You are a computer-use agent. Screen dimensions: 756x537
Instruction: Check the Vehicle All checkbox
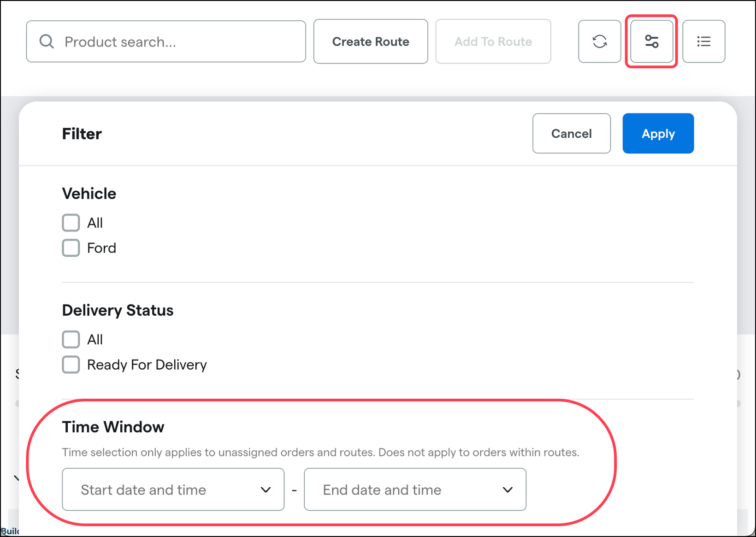71,223
